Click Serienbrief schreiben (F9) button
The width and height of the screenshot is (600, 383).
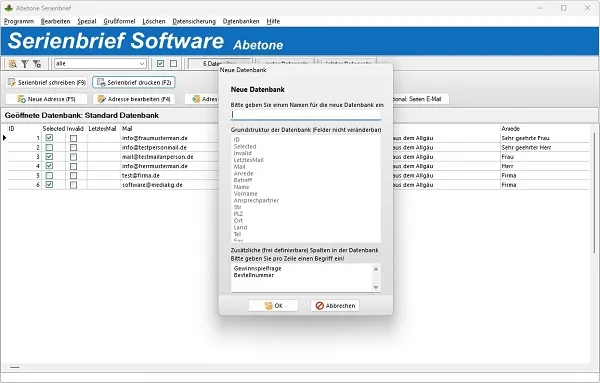click(x=47, y=82)
